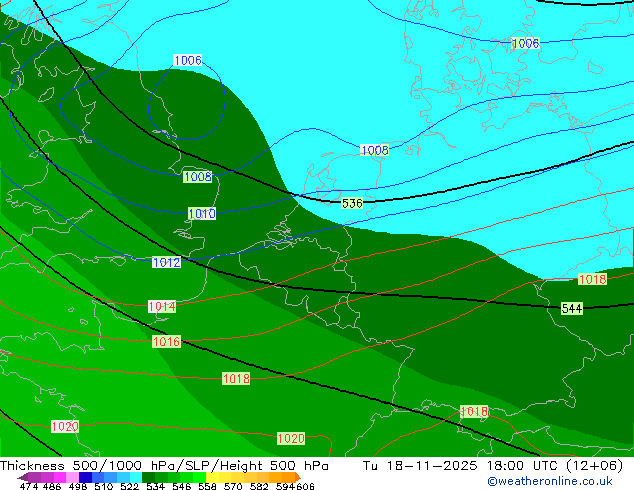The width and height of the screenshot is (634, 490).
Task: Click the 544 height contour label
Action: click(x=572, y=308)
